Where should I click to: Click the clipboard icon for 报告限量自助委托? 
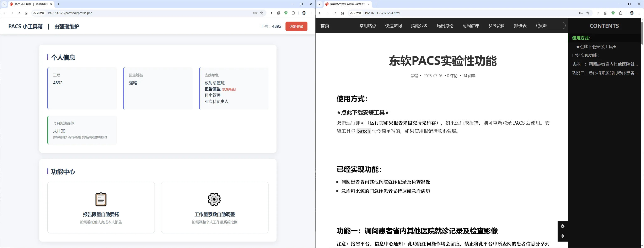point(101,199)
